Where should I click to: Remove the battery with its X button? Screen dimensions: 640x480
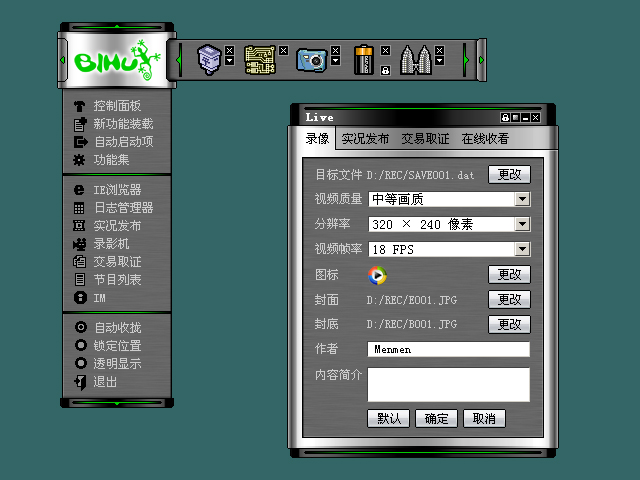point(385,50)
